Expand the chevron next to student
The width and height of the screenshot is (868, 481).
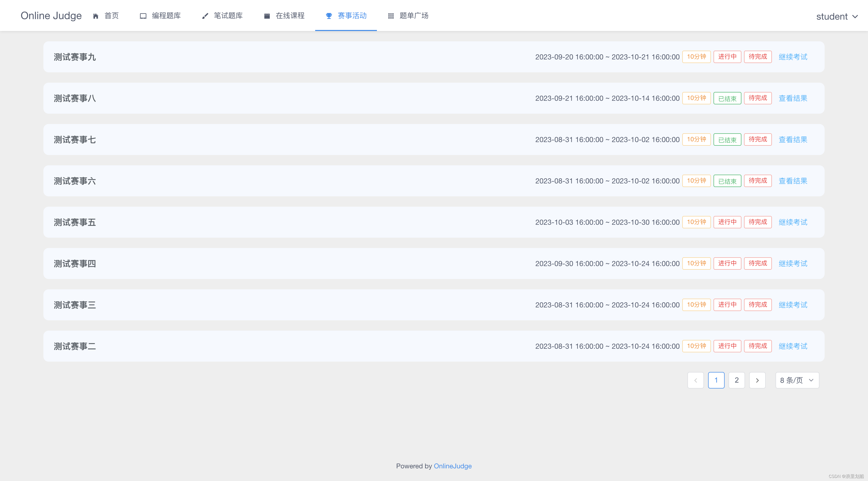(855, 16)
